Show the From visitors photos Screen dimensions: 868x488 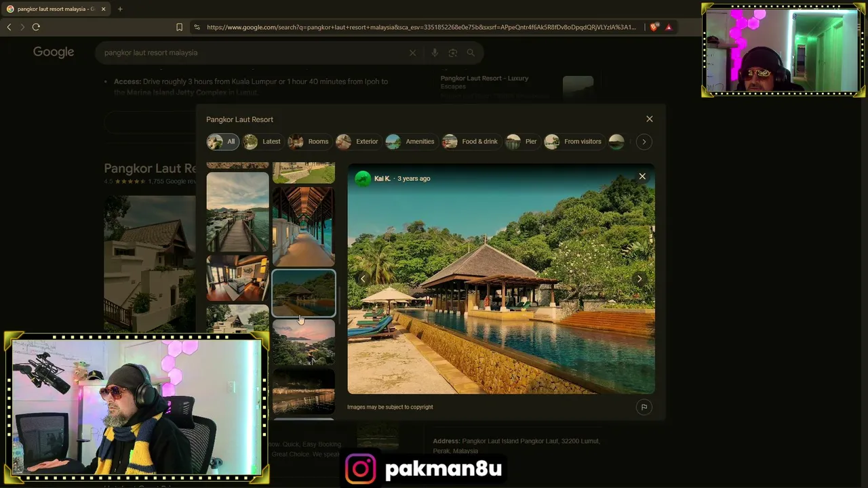pos(574,142)
